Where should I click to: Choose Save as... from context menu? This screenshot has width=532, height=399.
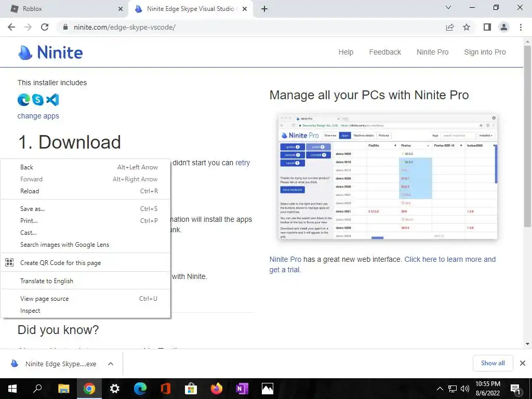pos(86,209)
